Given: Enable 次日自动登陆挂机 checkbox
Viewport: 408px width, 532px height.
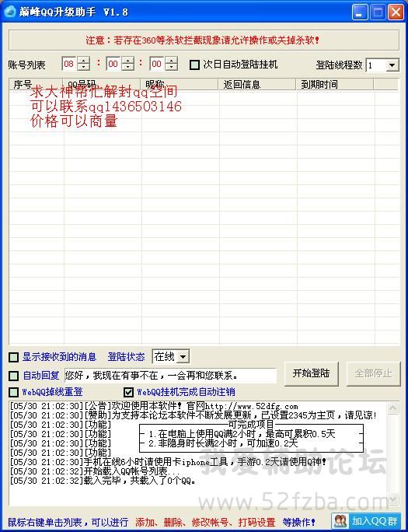Looking at the screenshot, I should 194,65.
